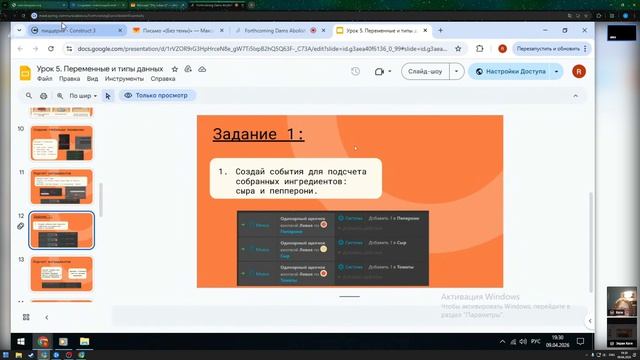Open Инструменты menu
The width and height of the screenshot is (640, 360).
tap(124, 79)
